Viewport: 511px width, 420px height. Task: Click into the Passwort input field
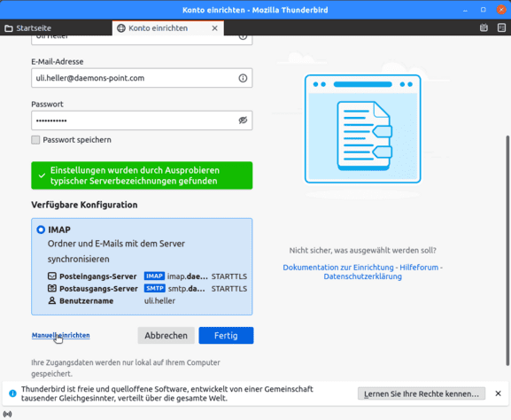click(x=142, y=121)
